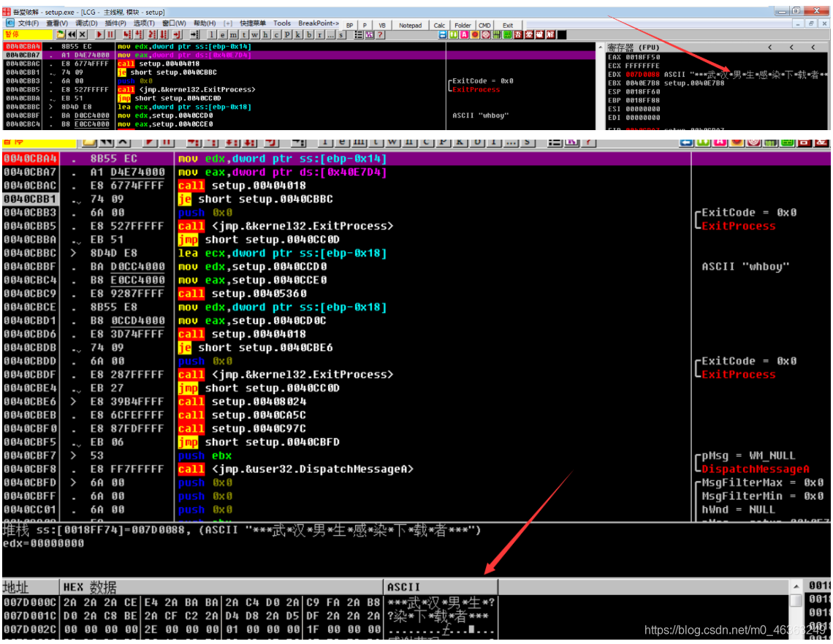Image resolution: width=833 pixels, height=644 pixels.
Task: Close the debugged program with the X toolbar icon
Action: (83, 34)
